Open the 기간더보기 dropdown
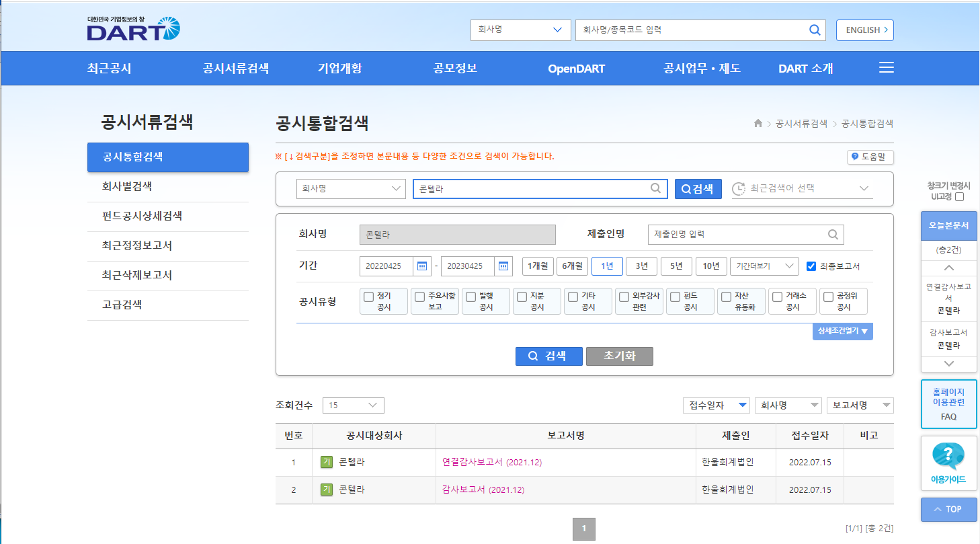The height and width of the screenshot is (544, 980). click(764, 266)
